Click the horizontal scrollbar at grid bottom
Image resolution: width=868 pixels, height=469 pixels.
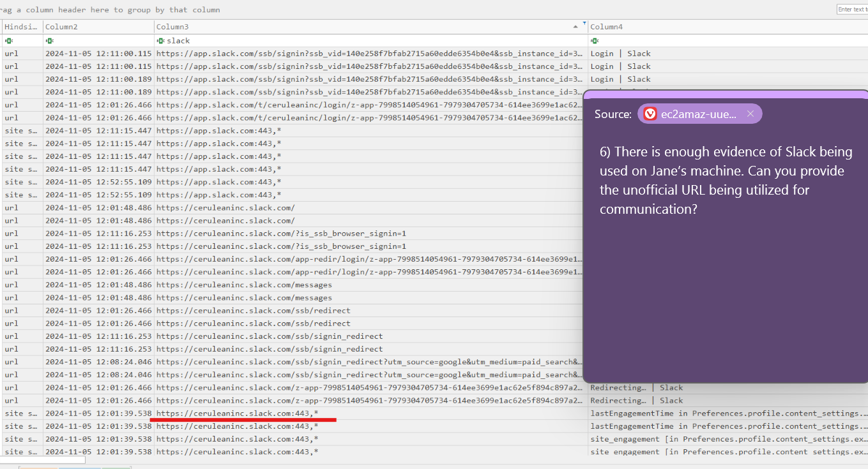[42, 459]
